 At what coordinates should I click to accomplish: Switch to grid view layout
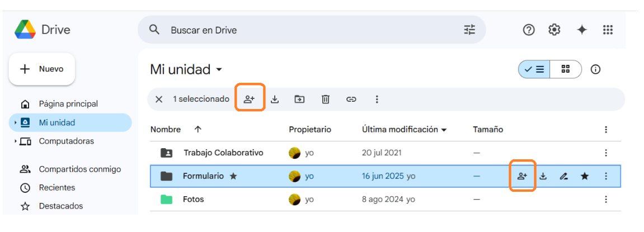pos(566,69)
